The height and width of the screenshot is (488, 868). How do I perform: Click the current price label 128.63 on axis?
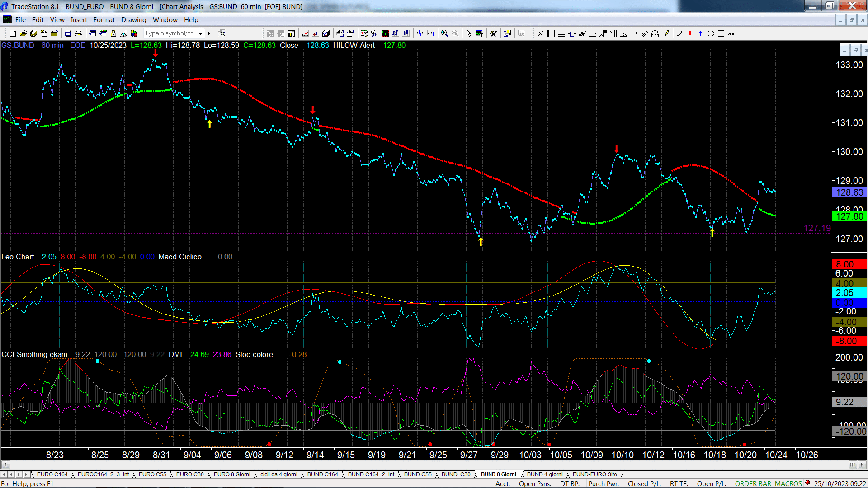[849, 192]
